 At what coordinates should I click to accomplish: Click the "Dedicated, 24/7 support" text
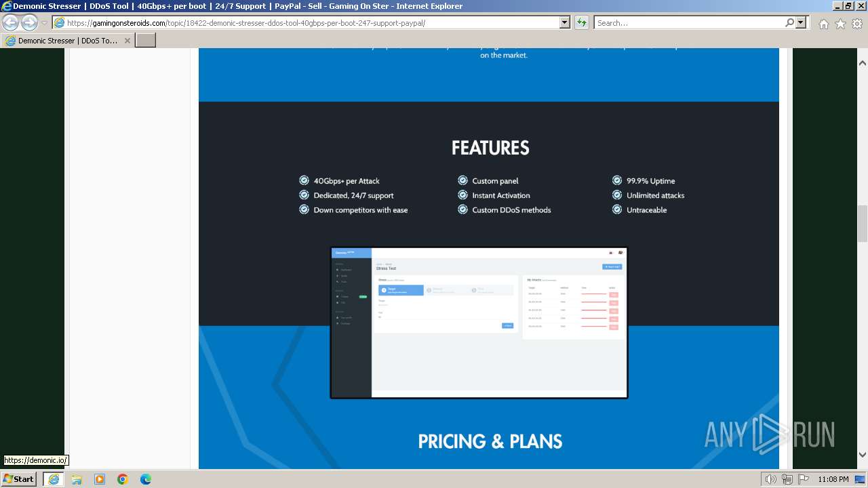pyautogui.click(x=353, y=195)
